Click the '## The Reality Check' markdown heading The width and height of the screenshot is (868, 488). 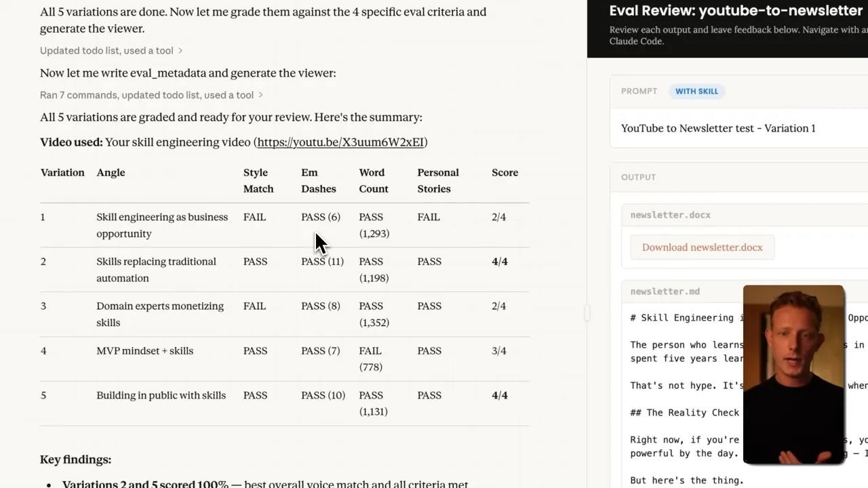point(685,413)
